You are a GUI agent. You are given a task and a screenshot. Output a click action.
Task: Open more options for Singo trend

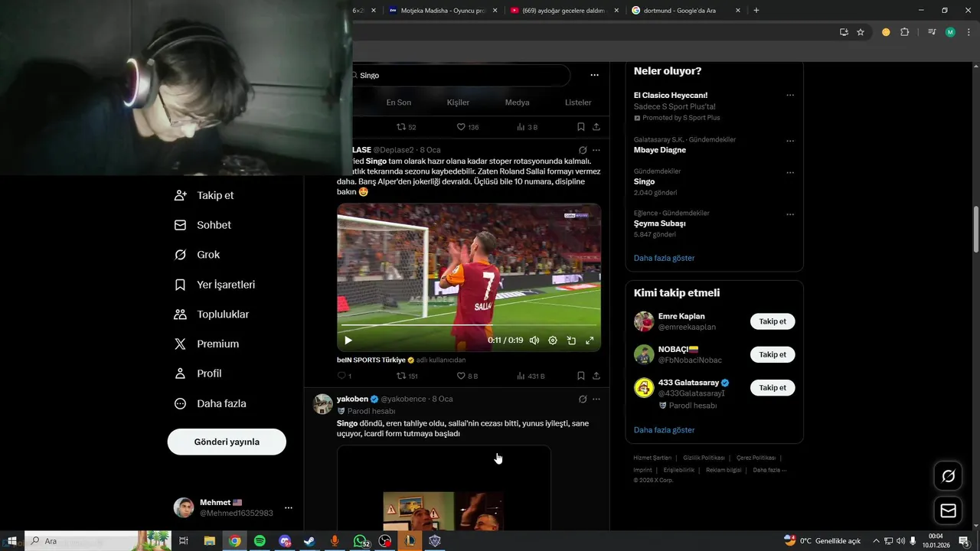coord(790,173)
